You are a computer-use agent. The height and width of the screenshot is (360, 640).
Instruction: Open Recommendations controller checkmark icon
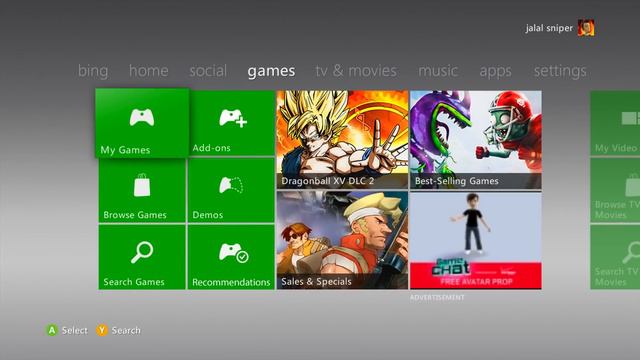click(x=233, y=253)
